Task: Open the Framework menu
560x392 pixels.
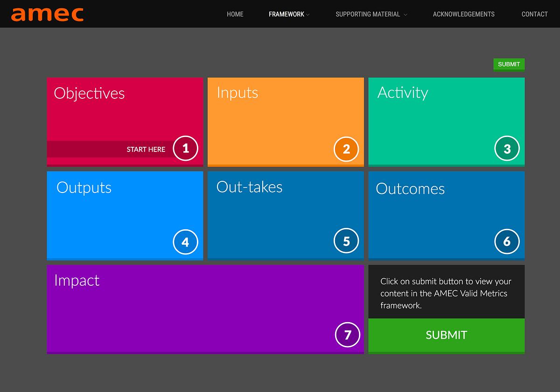Action: (287, 14)
